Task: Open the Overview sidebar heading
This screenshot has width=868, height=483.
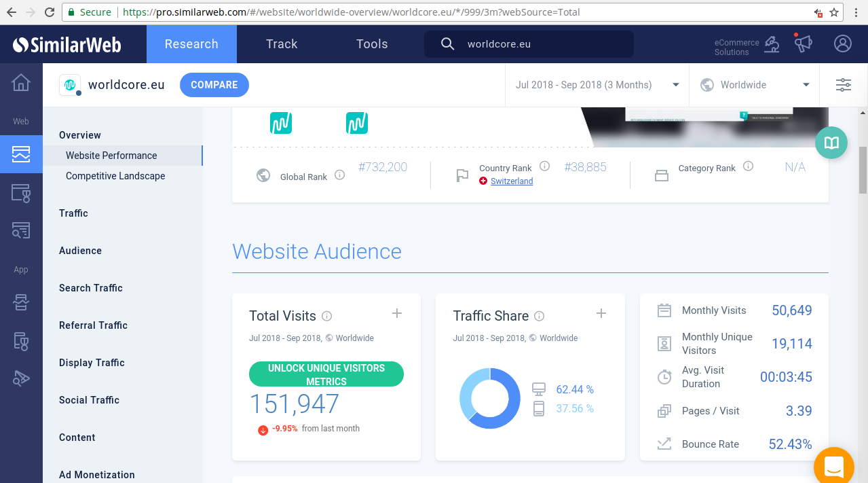Action: [x=80, y=135]
